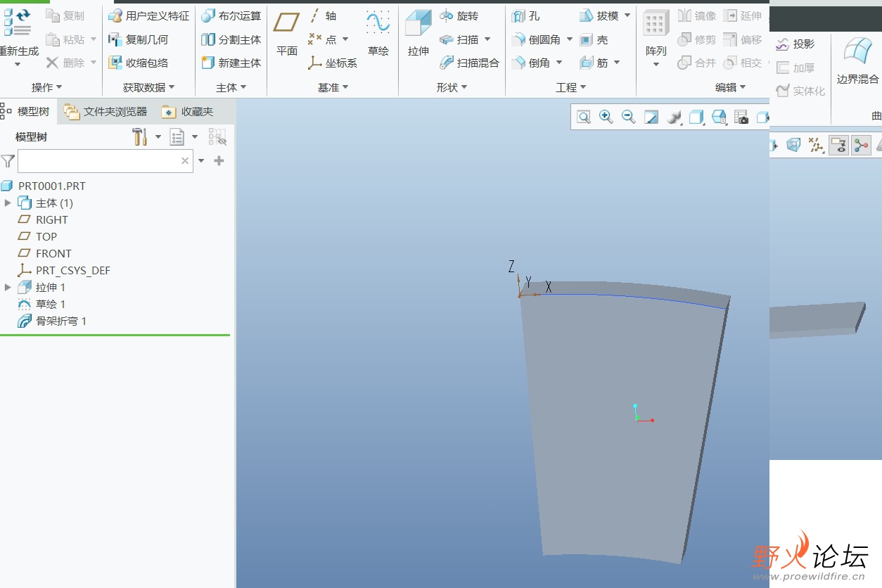Toggle the tree visibility column icon
Image resolution: width=882 pixels, height=588 pixels.
217,136
